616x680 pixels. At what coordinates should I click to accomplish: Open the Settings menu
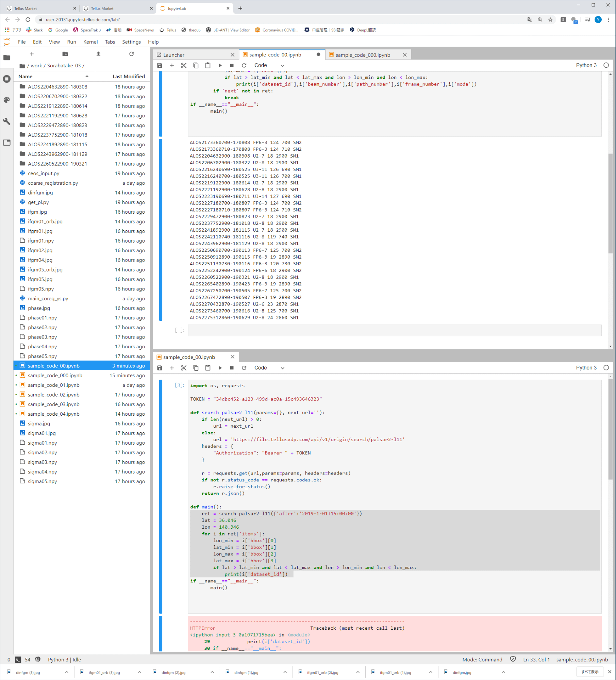131,42
